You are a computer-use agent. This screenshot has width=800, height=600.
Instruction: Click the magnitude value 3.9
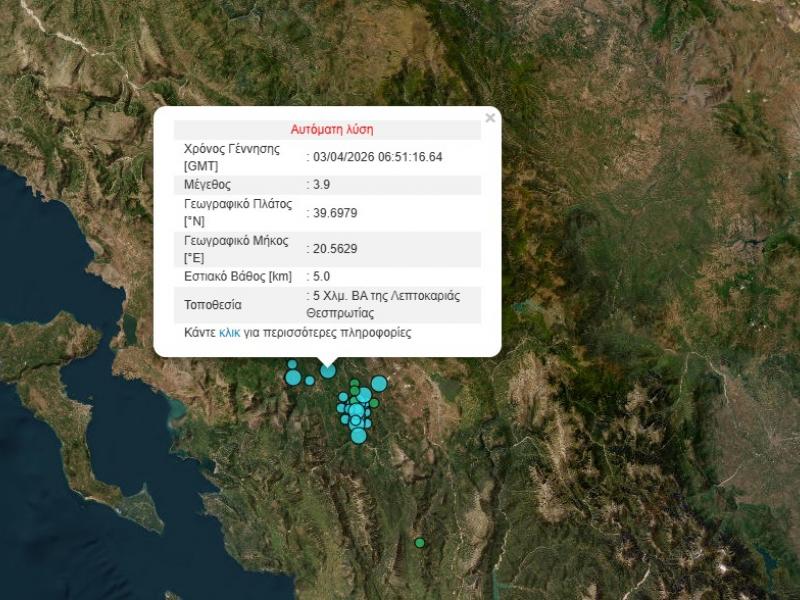[322, 185]
